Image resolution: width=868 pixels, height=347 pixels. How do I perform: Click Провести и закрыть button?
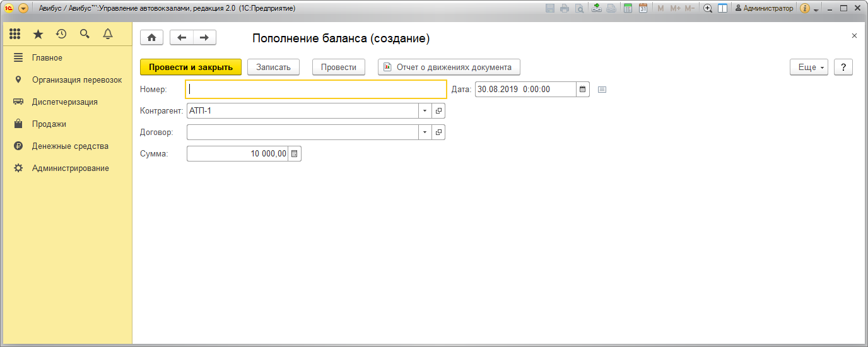(191, 68)
